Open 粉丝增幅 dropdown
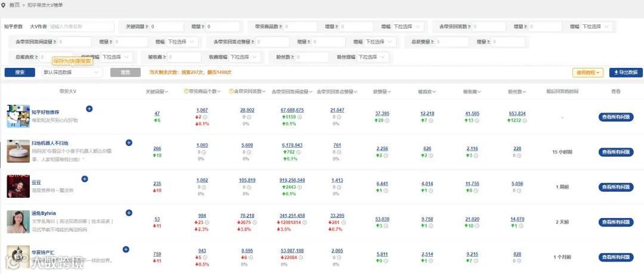Image resolution: width=644 pixels, height=274 pixels. pos(372,57)
